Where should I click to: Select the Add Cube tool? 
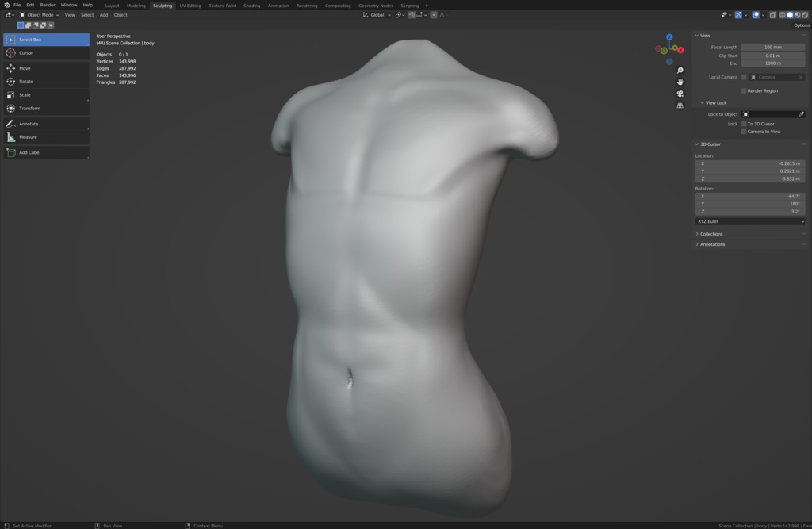pos(46,153)
